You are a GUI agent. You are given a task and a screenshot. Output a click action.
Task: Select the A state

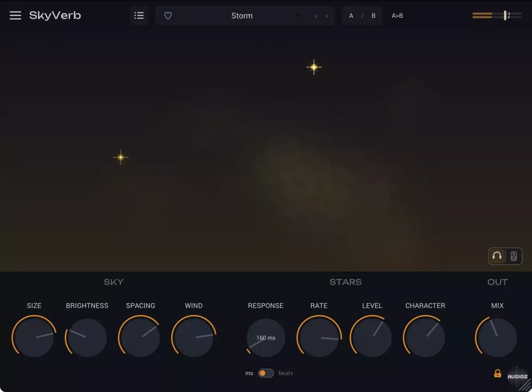(351, 16)
